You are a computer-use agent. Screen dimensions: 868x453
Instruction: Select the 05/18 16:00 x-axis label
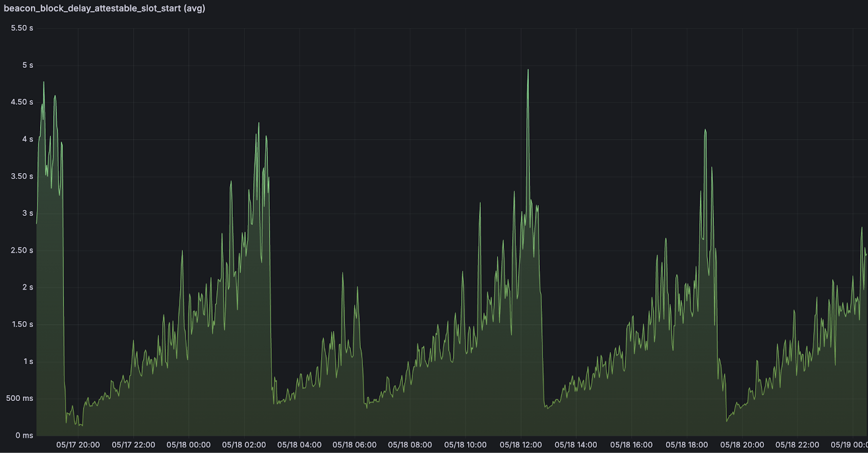click(x=631, y=445)
